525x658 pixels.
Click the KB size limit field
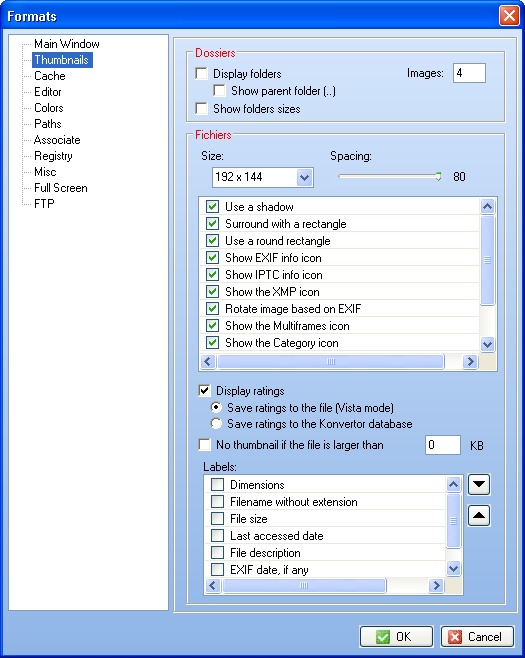click(443, 445)
